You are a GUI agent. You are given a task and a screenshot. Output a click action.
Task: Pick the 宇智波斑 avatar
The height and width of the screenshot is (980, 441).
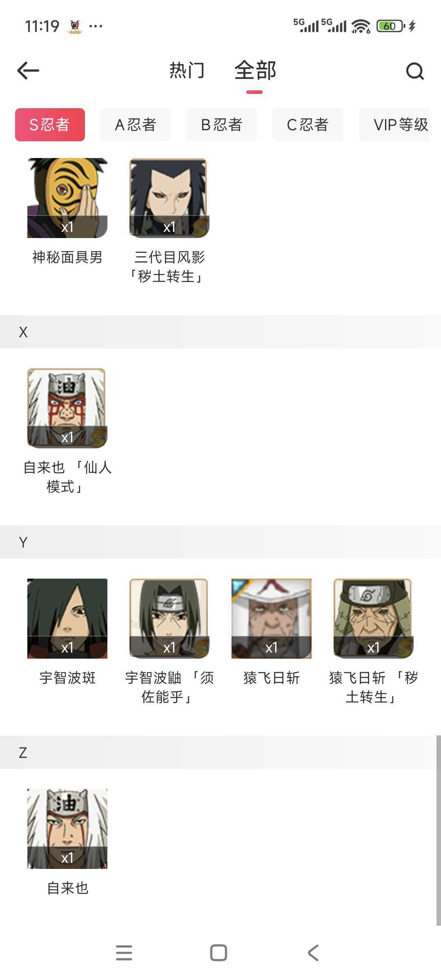[x=67, y=619]
